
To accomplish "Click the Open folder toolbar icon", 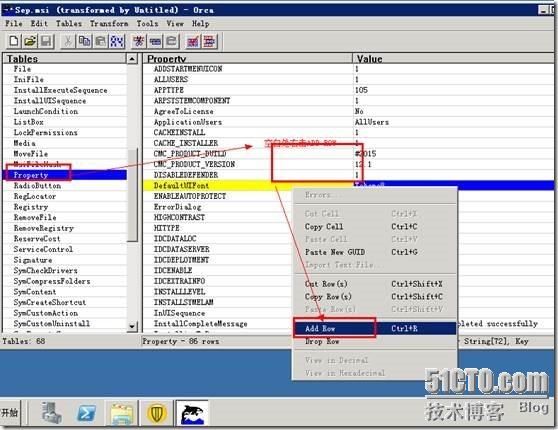I will coord(30,41).
